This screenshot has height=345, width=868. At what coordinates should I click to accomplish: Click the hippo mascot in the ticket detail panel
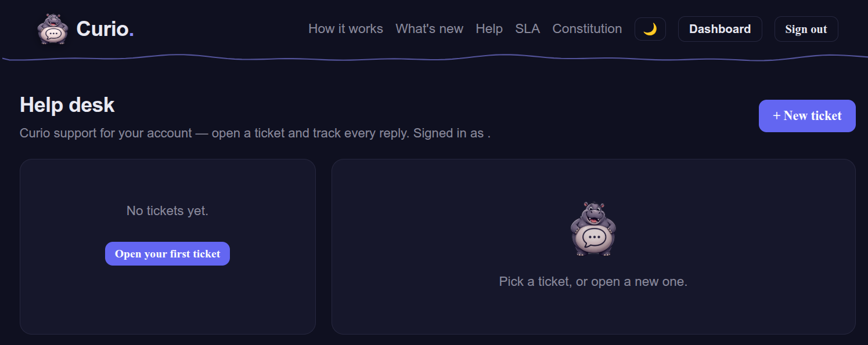(x=593, y=229)
